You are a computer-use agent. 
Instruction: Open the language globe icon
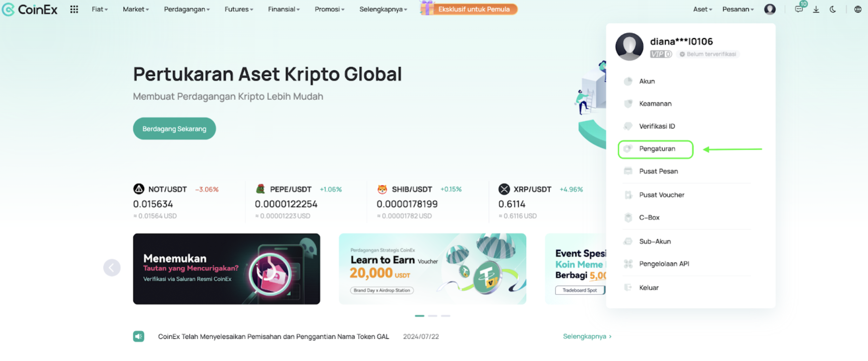(857, 9)
